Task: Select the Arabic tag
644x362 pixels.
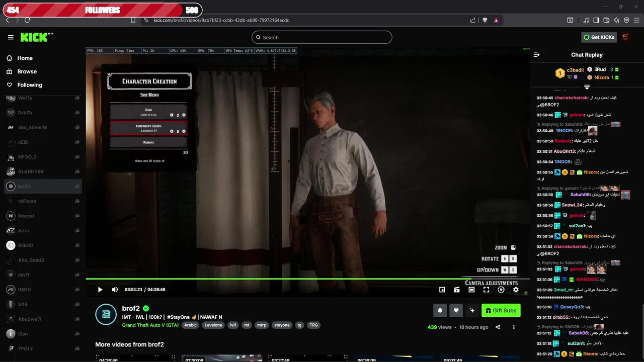Action: click(x=191, y=325)
